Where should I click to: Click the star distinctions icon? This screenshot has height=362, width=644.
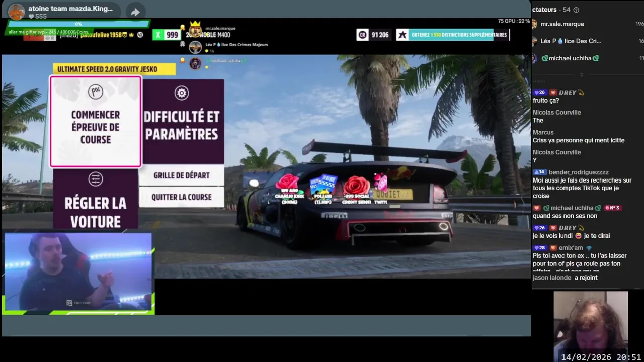(402, 35)
